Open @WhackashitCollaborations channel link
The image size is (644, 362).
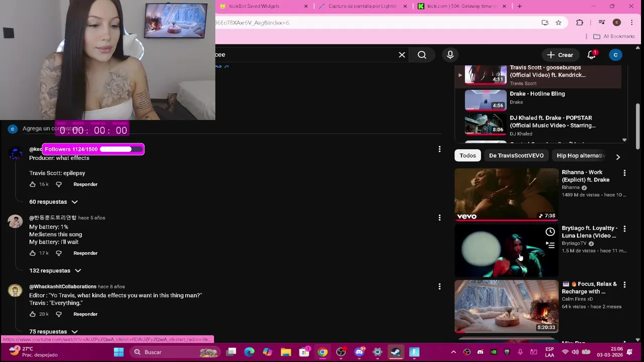[62, 287]
